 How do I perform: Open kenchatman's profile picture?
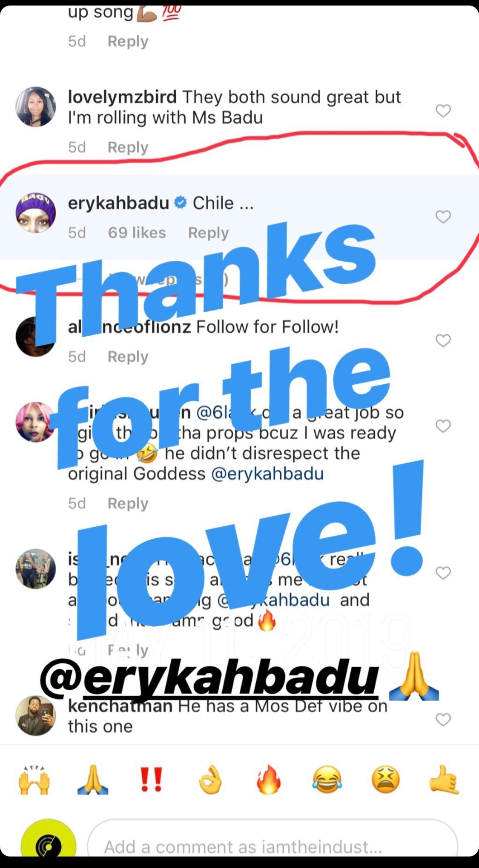point(36,716)
